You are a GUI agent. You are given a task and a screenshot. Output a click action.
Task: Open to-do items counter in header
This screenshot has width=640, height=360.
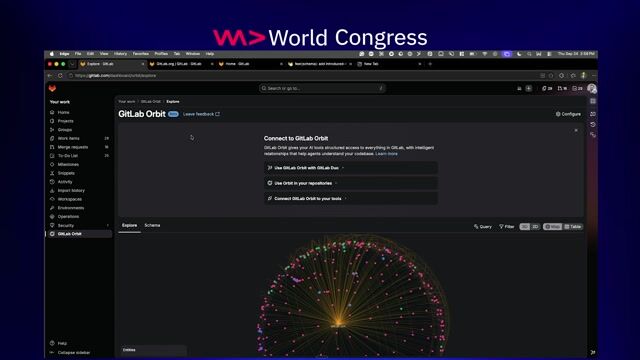coord(577,89)
